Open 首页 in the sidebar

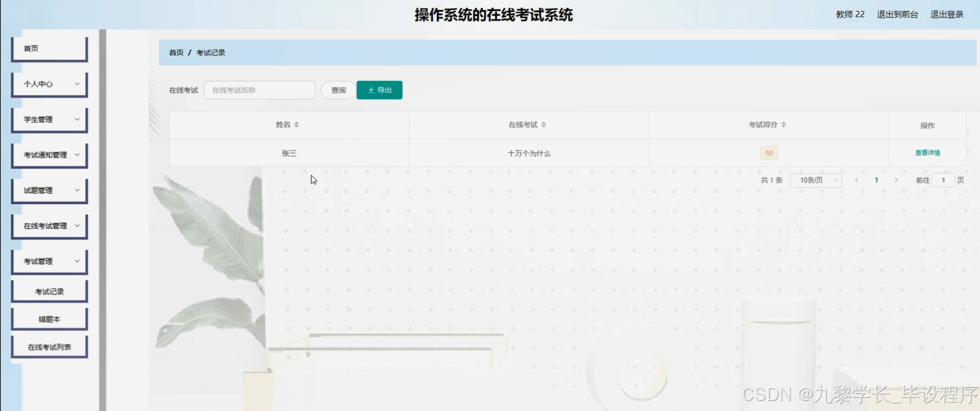pyautogui.click(x=50, y=49)
